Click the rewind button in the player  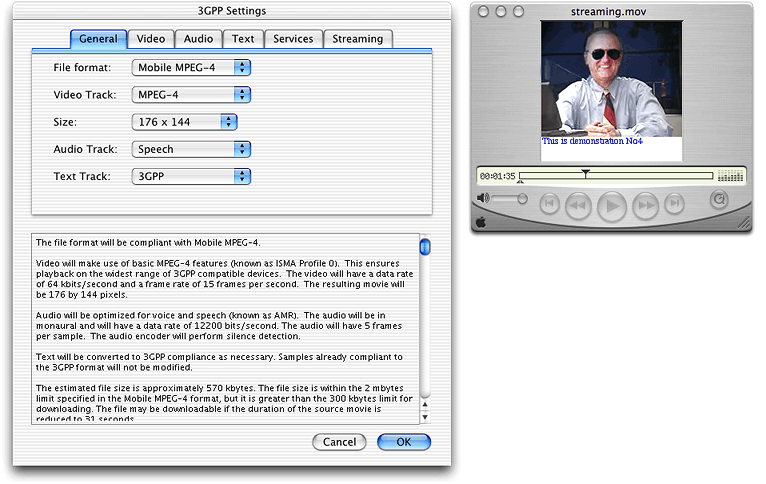[x=578, y=206]
